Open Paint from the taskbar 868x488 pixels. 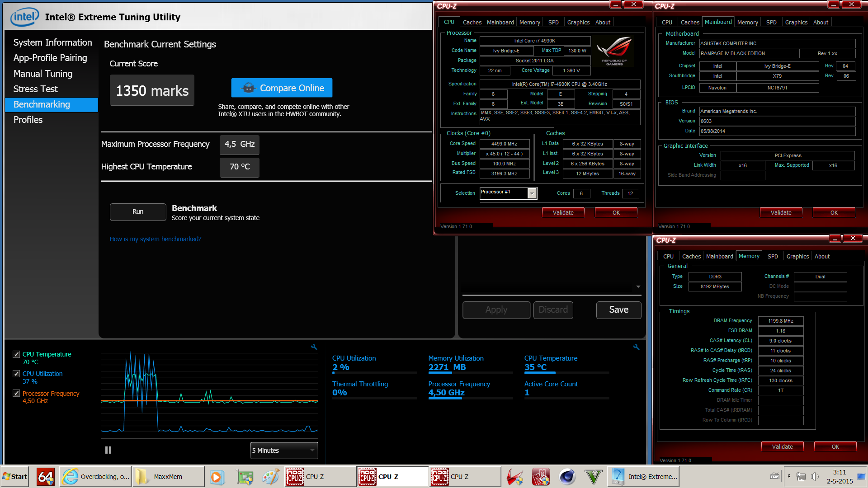coord(270,477)
